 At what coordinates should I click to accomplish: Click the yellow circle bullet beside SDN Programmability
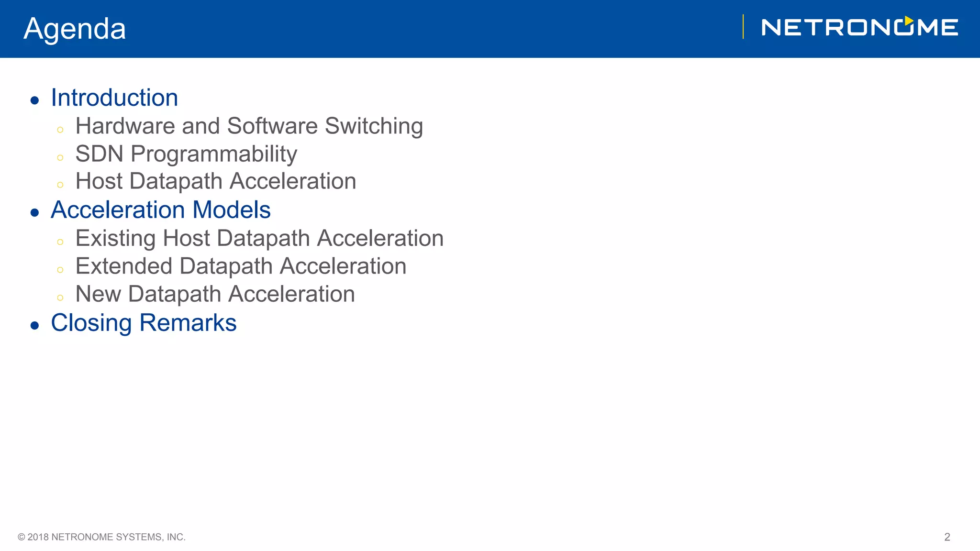pos(60,157)
